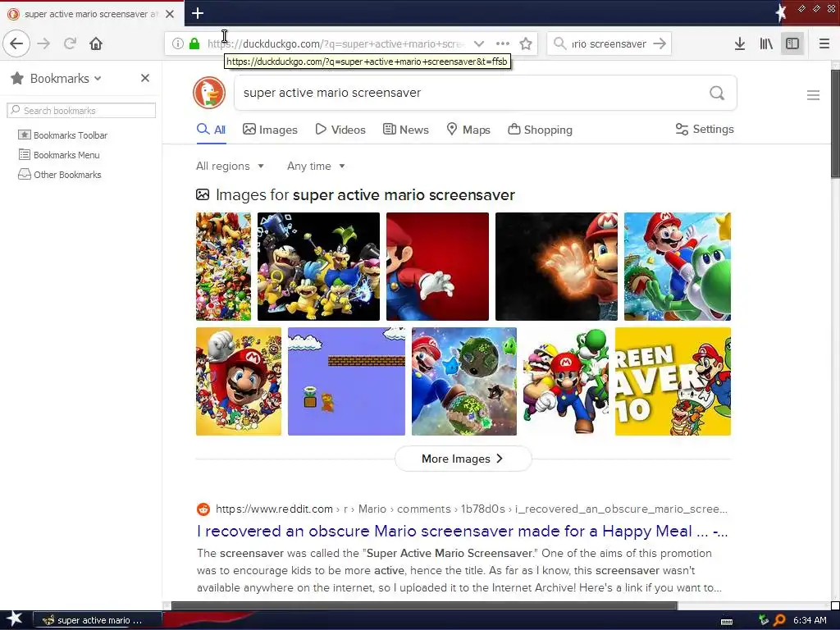This screenshot has height=630, width=840.
Task: Click the More Images button
Action: (x=463, y=459)
